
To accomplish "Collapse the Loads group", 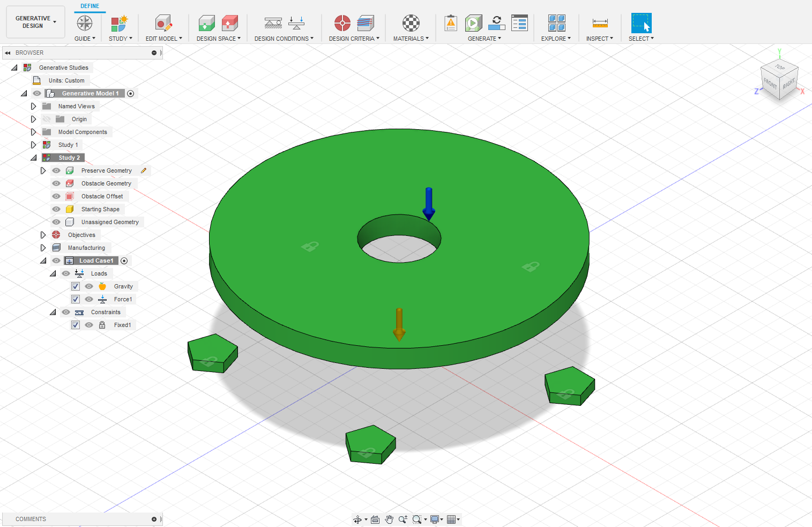I will (53, 273).
